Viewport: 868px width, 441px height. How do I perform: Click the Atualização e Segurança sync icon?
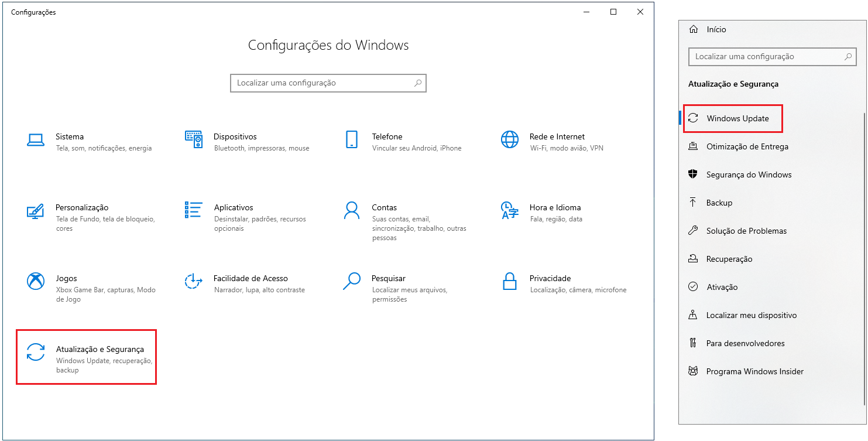36,352
